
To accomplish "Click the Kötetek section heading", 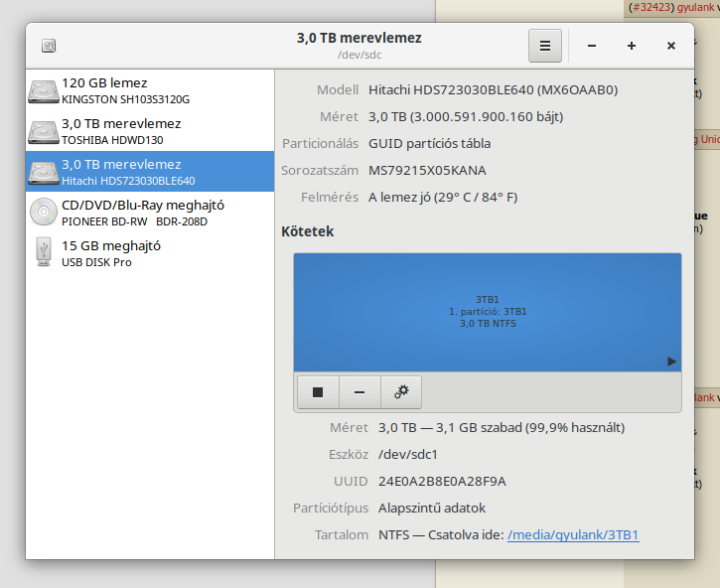I will [307, 231].
